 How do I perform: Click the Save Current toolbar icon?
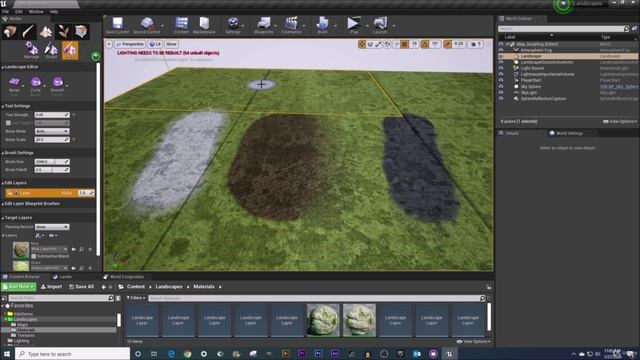point(118,25)
